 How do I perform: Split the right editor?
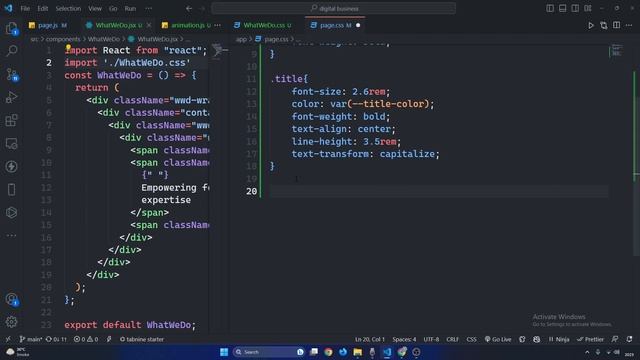[616, 25]
